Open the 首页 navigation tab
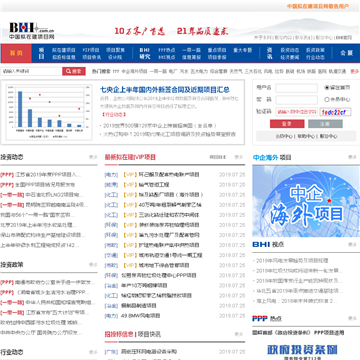Screen dimensions: 360x360 pos(16,53)
